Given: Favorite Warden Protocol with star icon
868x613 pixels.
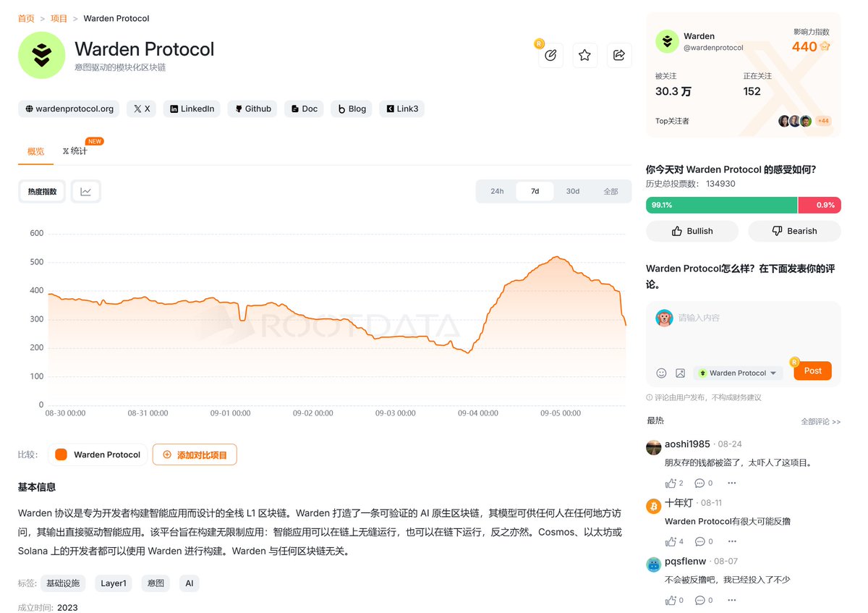Looking at the screenshot, I should [x=585, y=55].
